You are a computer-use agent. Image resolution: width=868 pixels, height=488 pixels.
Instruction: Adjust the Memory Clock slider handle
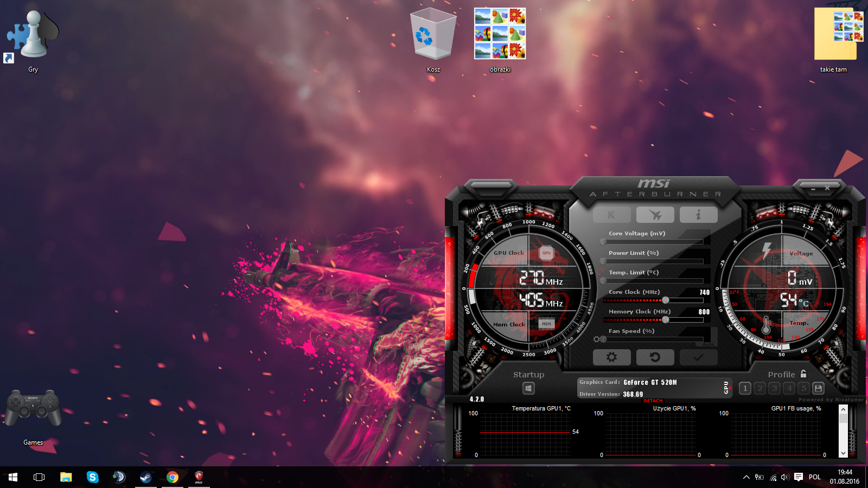click(666, 320)
